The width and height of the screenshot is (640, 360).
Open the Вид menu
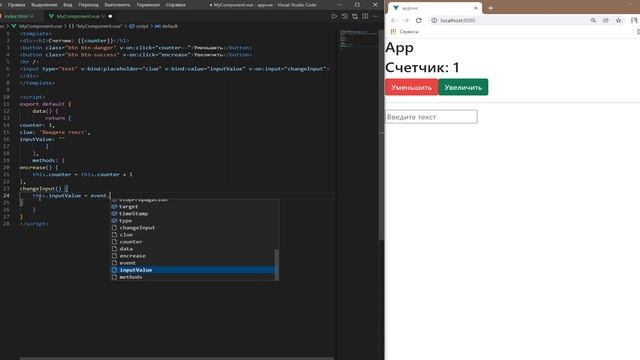[x=68, y=5]
